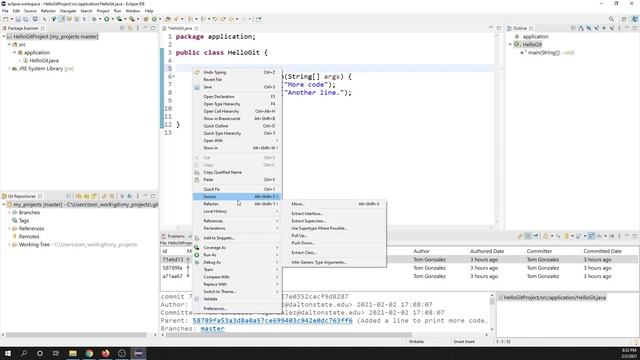
Task: Click the Windows taskbar search icon
Action: [x=24, y=353]
